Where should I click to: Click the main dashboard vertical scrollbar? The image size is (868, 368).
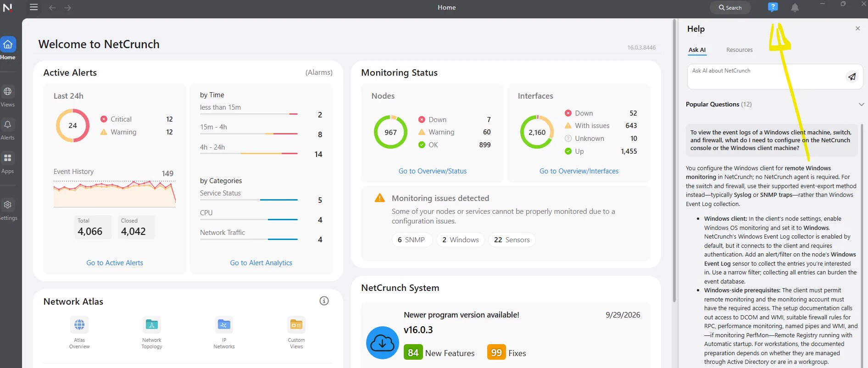674,161
